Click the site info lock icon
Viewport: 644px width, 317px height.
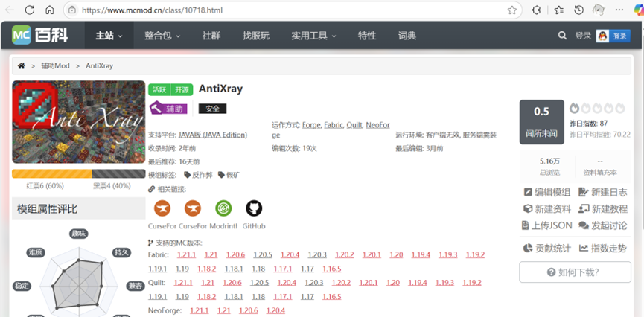(x=72, y=10)
